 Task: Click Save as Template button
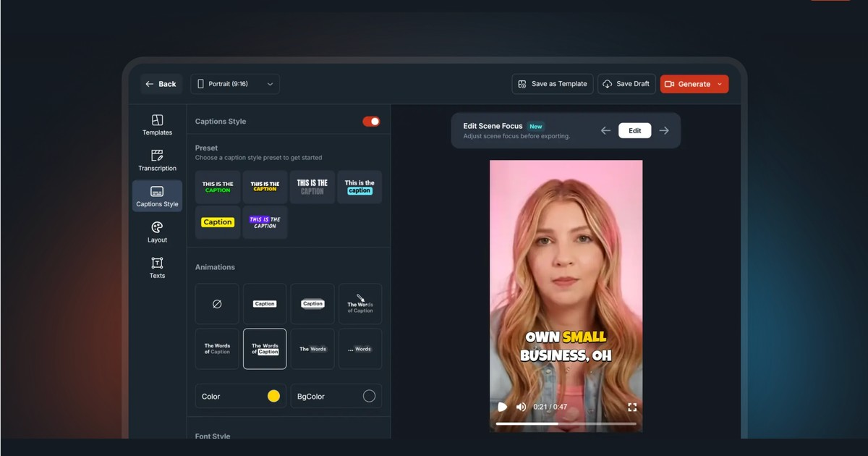[553, 84]
